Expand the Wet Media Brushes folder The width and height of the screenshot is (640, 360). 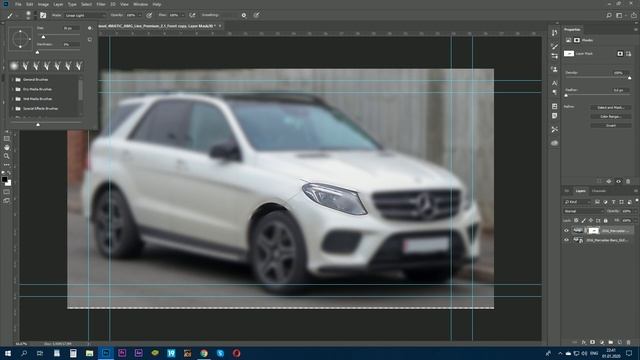click(13, 99)
